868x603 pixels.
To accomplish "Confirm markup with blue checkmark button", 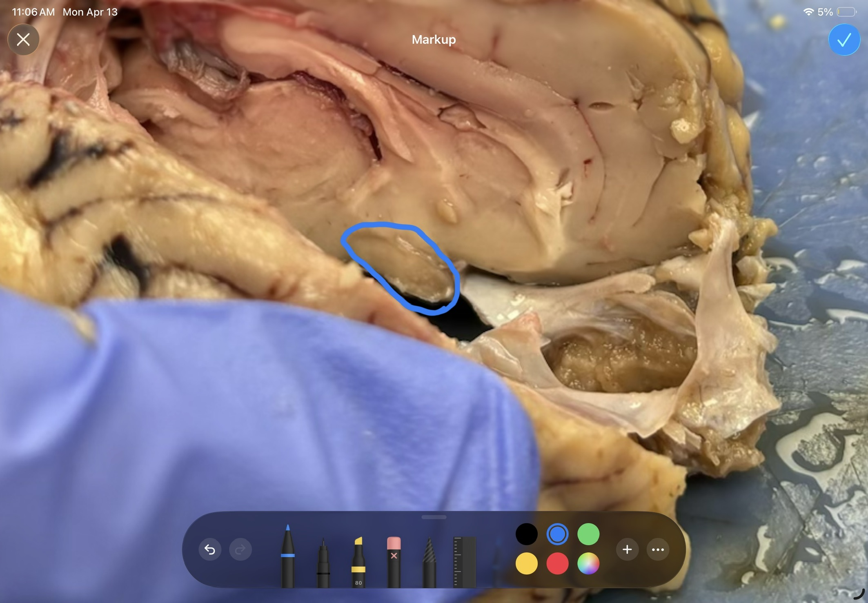I will point(844,40).
